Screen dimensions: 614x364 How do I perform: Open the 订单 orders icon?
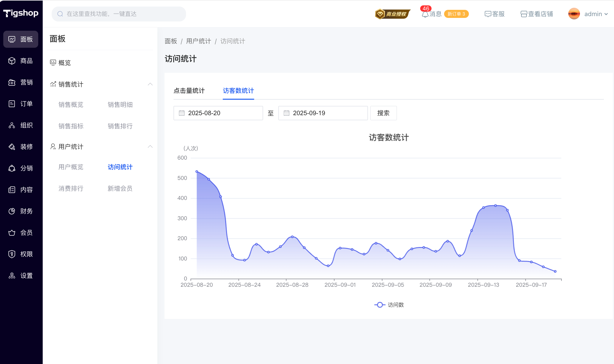pos(12,104)
